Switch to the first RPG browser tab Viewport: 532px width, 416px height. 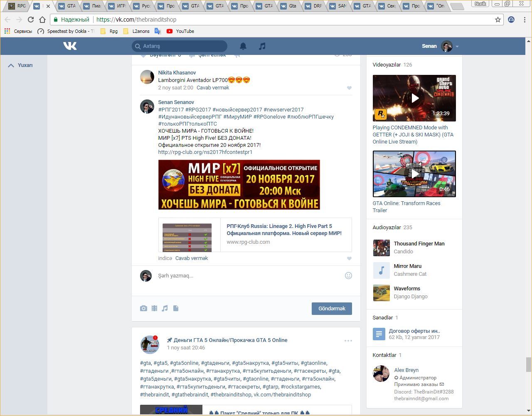(x=17, y=6)
